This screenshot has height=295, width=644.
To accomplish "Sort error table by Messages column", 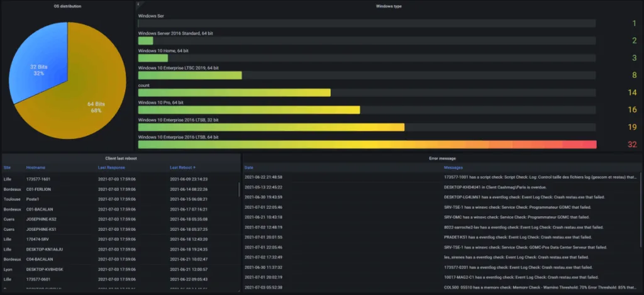I will [x=454, y=168].
